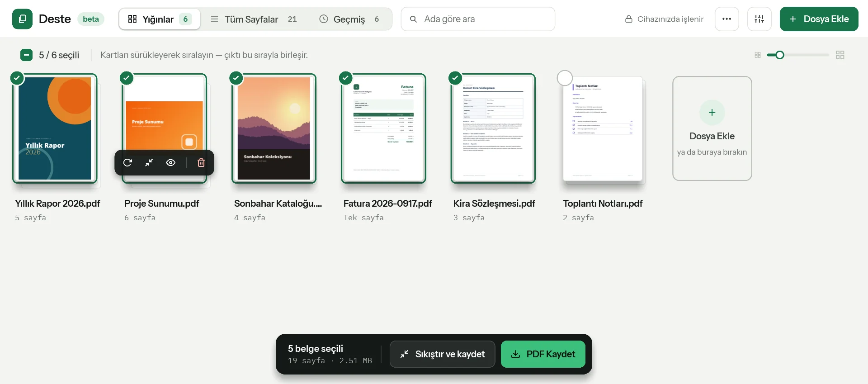Open the three-dot more options menu
Image resolution: width=868 pixels, height=384 pixels.
click(x=727, y=19)
